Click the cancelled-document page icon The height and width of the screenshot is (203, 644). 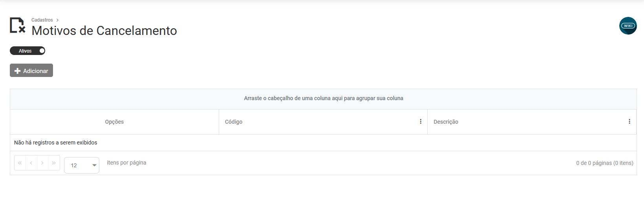pos(17,26)
